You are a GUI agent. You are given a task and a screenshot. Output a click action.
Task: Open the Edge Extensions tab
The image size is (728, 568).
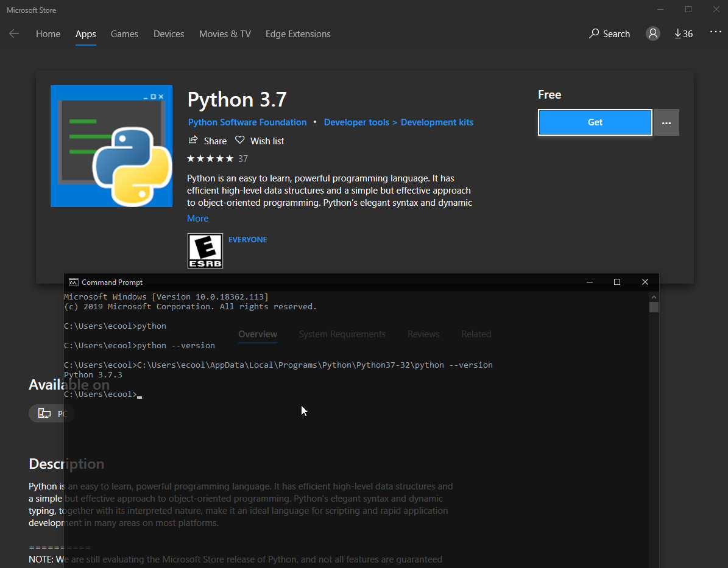(x=298, y=34)
